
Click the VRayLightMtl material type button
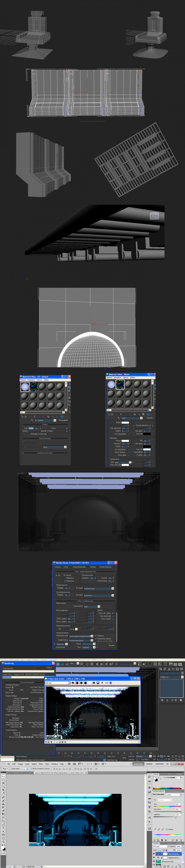tap(64, 420)
